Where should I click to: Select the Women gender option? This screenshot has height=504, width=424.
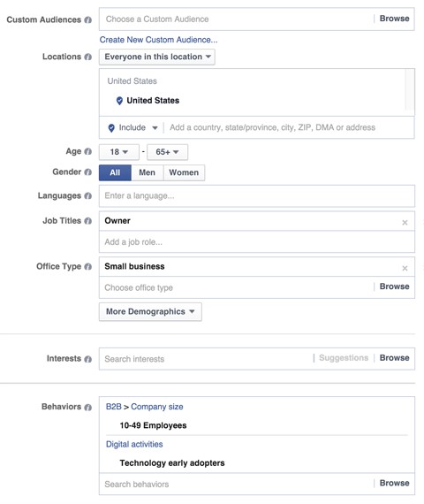(x=184, y=172)
